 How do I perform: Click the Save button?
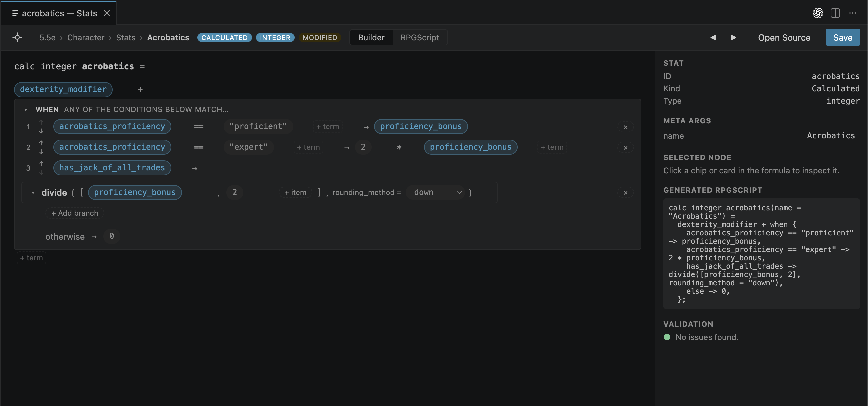842,37
